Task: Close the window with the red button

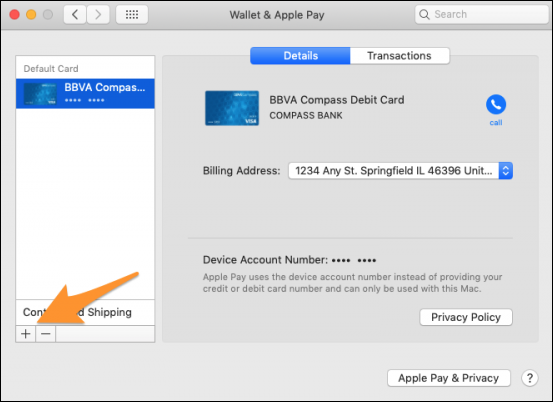Action: coord(14,14)
